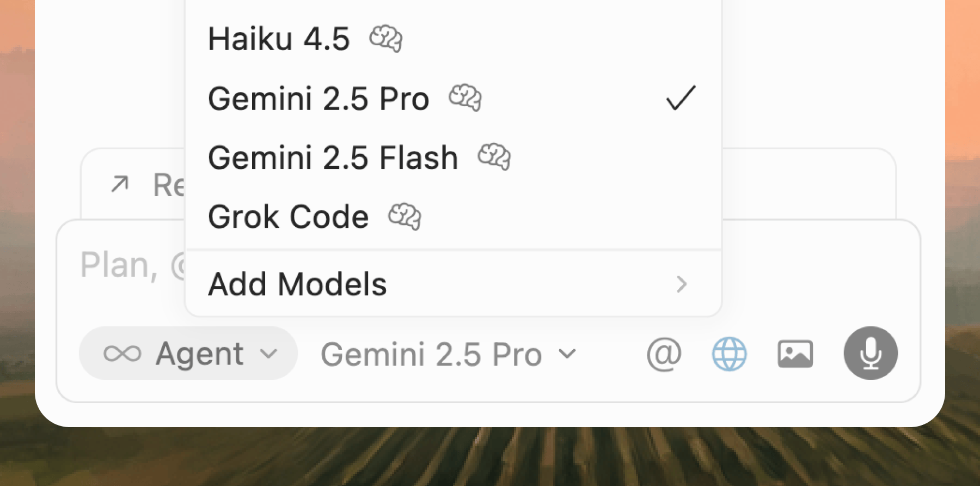Click the checkmark beside Gemini 2.5 Pro

pos(681,99)
